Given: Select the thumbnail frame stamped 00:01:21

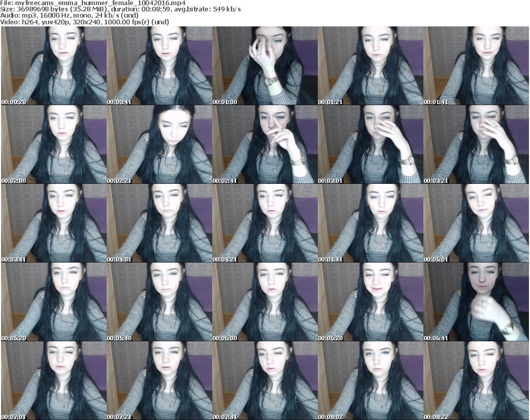Looking at the screenshot, I should pos(371,66).
